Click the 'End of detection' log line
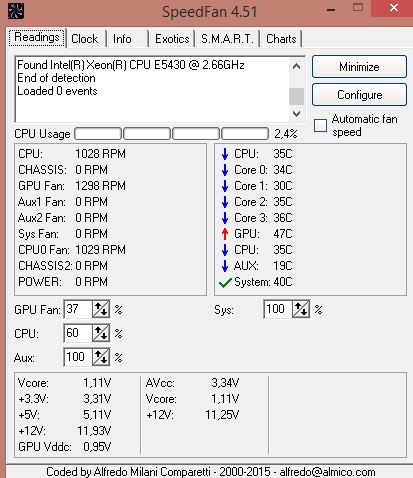 [56, 78]
